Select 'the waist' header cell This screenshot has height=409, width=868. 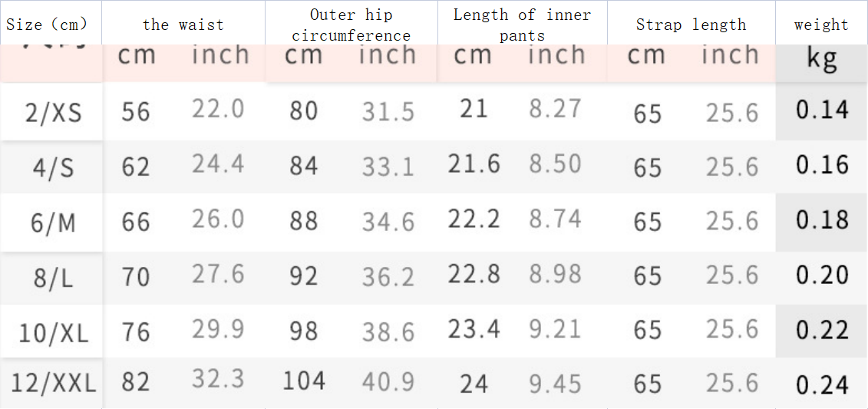[183, 25]
